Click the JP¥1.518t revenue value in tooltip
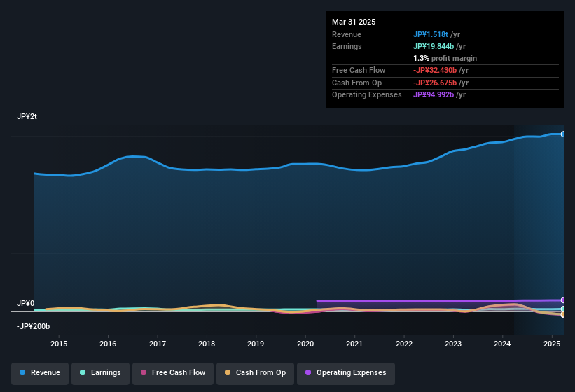Image resolution: width=575 pixels, height=392 pixels. [x=431, y=34]
